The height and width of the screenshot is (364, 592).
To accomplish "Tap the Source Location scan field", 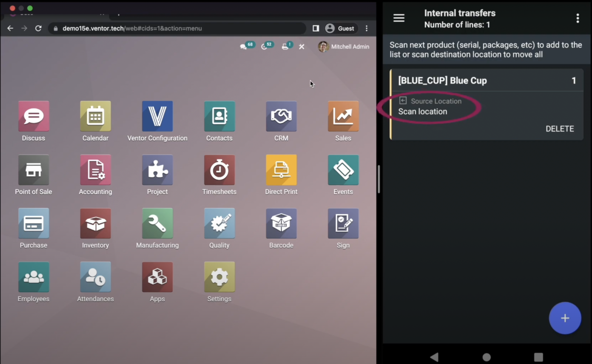I will (430, 106).
